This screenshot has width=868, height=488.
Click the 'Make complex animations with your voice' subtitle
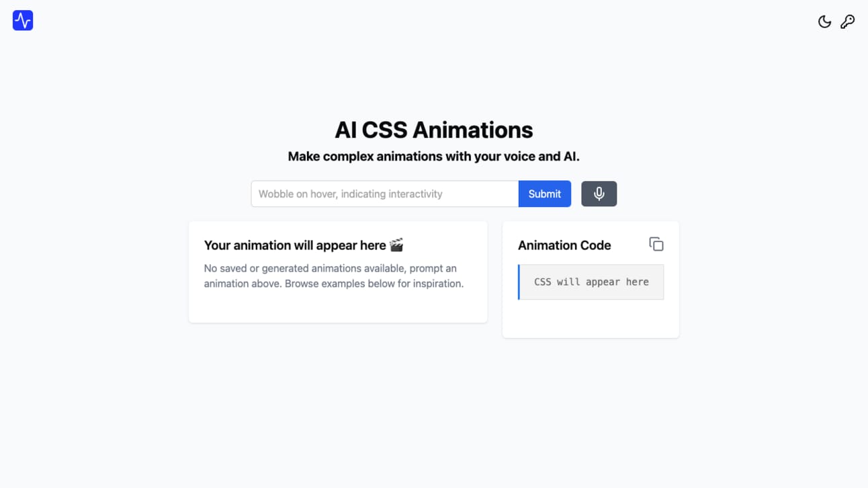[434, 157]
